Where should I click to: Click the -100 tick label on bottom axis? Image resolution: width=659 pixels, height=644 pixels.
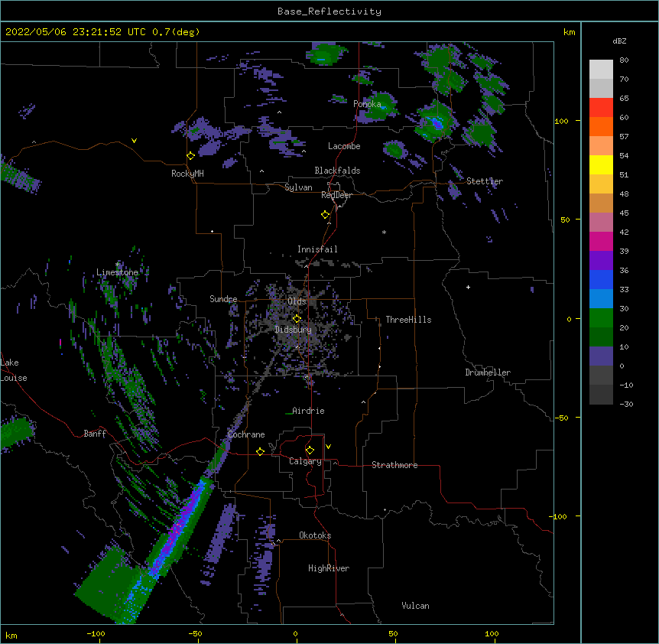(96, 633)
